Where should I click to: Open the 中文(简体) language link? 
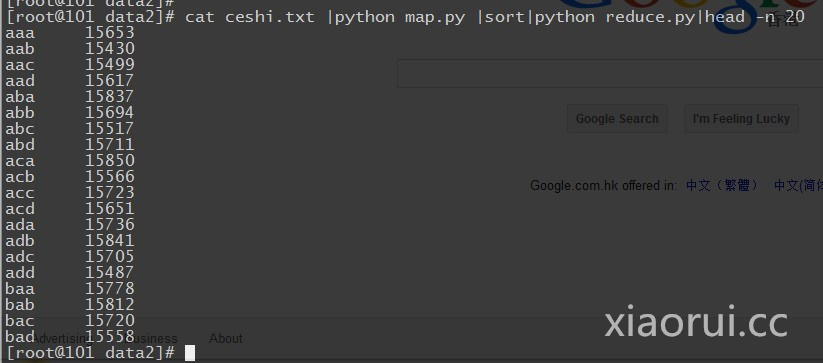pyautogui.click(x=798, y=185)
